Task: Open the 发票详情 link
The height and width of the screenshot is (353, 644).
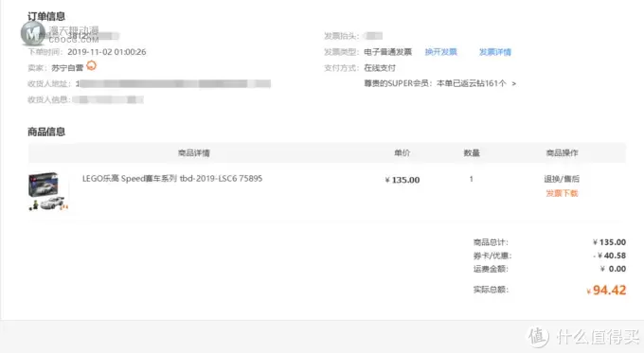Action: [495, 52]
